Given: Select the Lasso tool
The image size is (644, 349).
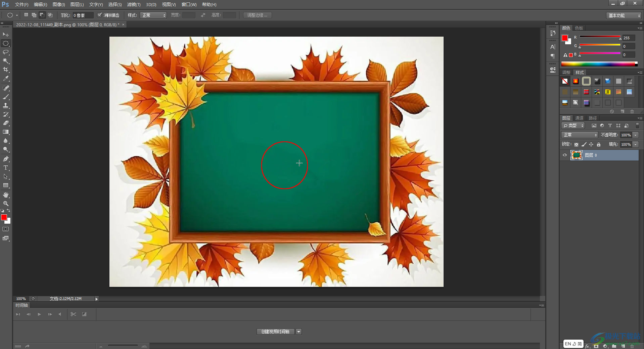Looking at the screenshot, I should tap(6, 52).
